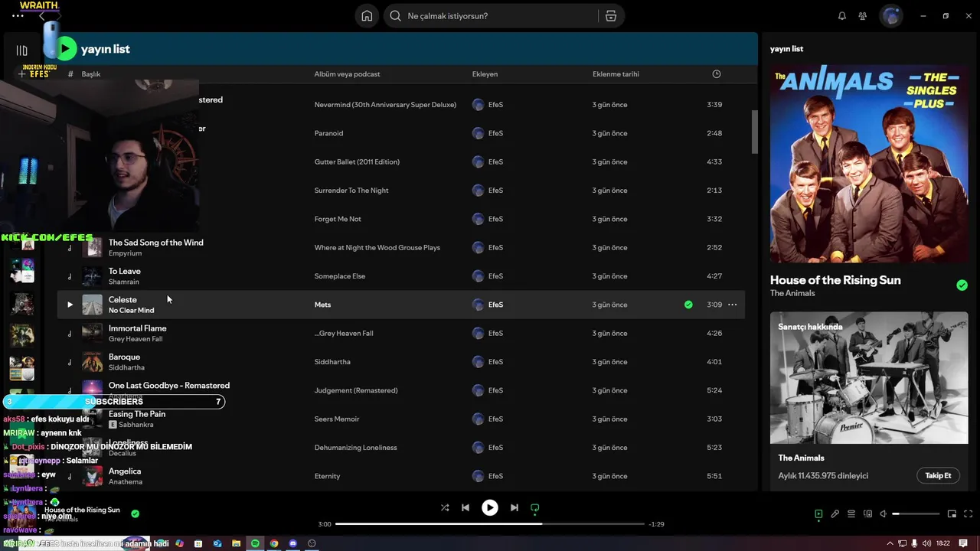The height and width of the screenshot is (551, 980).
Task: Open Surrender To The Night album
Action: [351, 191]
